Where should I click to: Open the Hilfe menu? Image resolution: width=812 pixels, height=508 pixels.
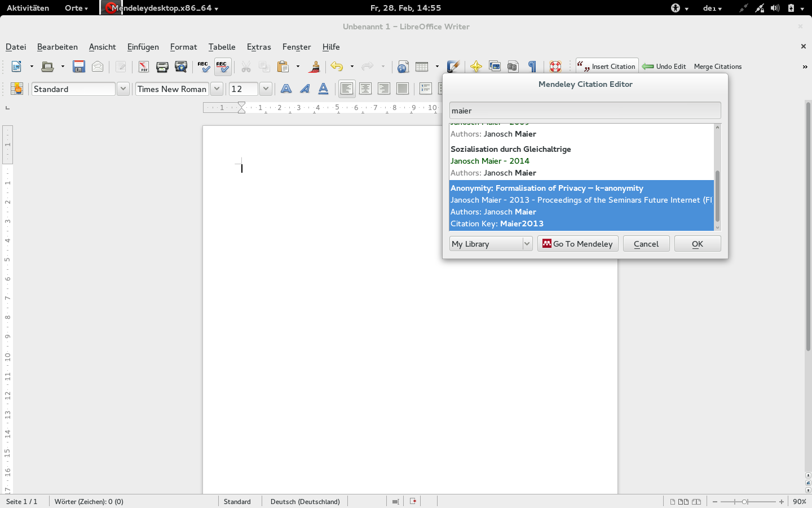pos(331,47)
